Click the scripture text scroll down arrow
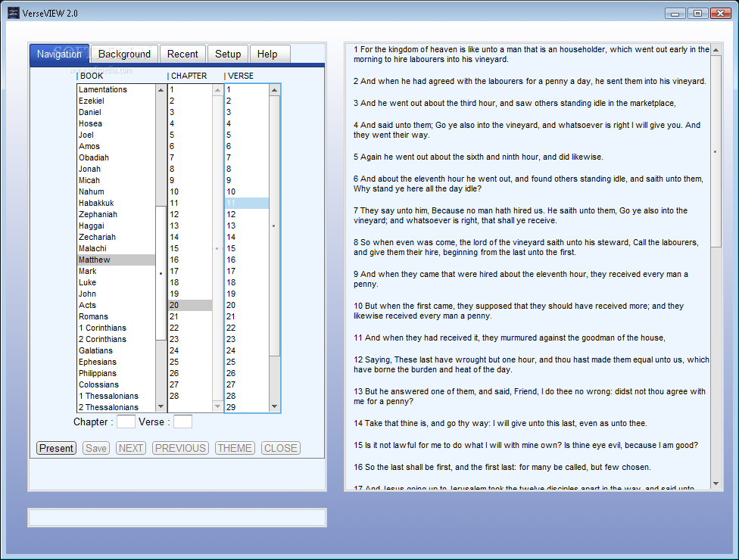 point(716,484)
